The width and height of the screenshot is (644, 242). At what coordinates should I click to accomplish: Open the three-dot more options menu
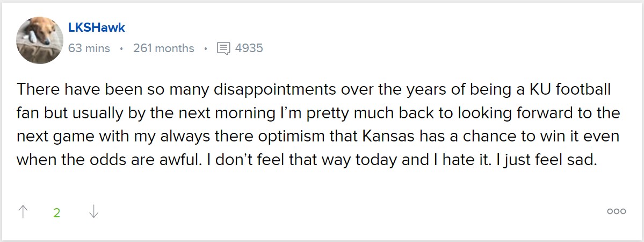616,211
